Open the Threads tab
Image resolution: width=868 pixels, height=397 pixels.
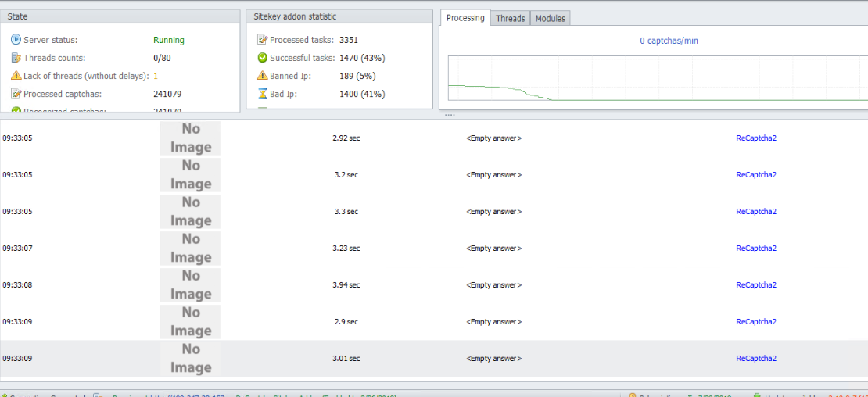pyautogui.click(x=511, y=18)
